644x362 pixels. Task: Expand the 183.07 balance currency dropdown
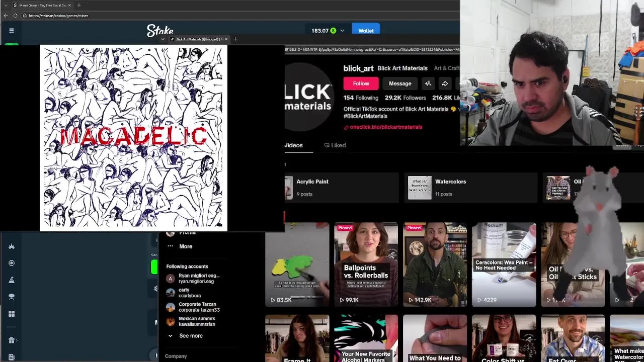[x=342, y=31]
